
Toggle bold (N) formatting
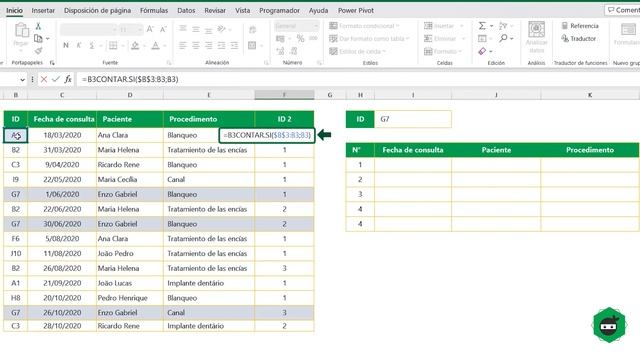point(66,45)
